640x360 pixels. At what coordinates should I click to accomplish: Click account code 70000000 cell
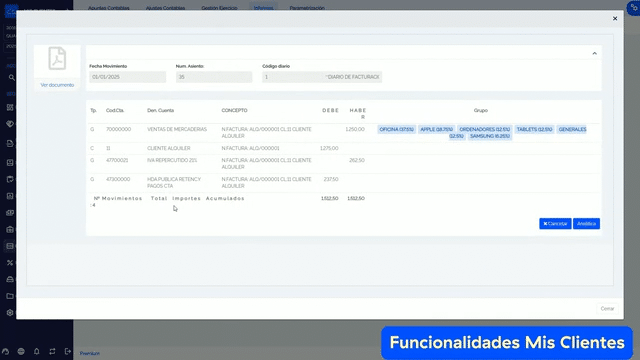(x=118, y=129)
